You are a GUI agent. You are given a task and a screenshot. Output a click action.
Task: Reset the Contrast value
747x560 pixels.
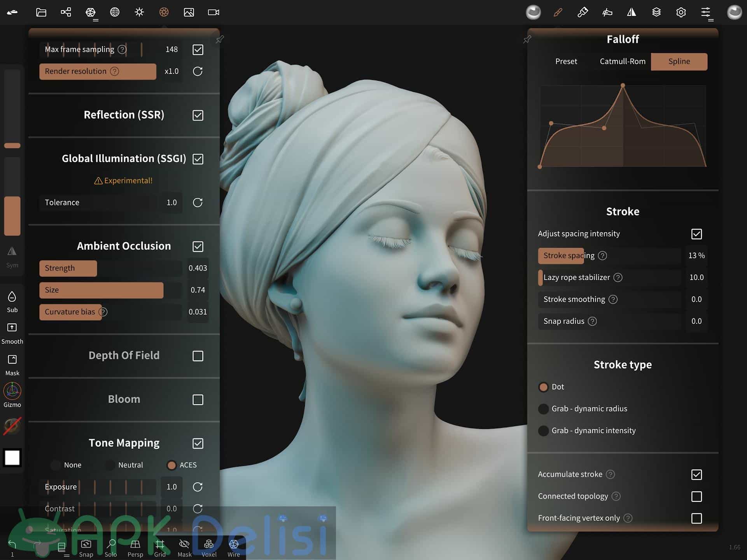(x=198, y=509)
